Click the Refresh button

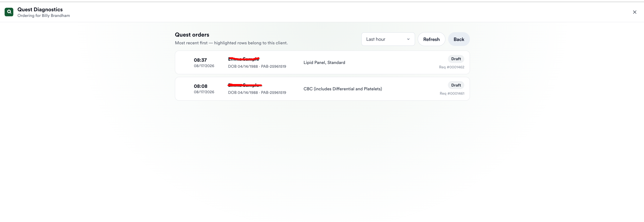[431, 39]
